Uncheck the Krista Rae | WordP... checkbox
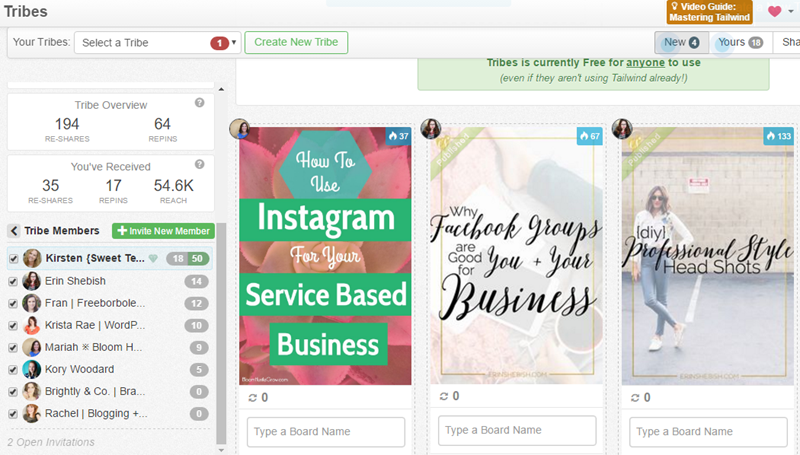 tap(13, 325)
